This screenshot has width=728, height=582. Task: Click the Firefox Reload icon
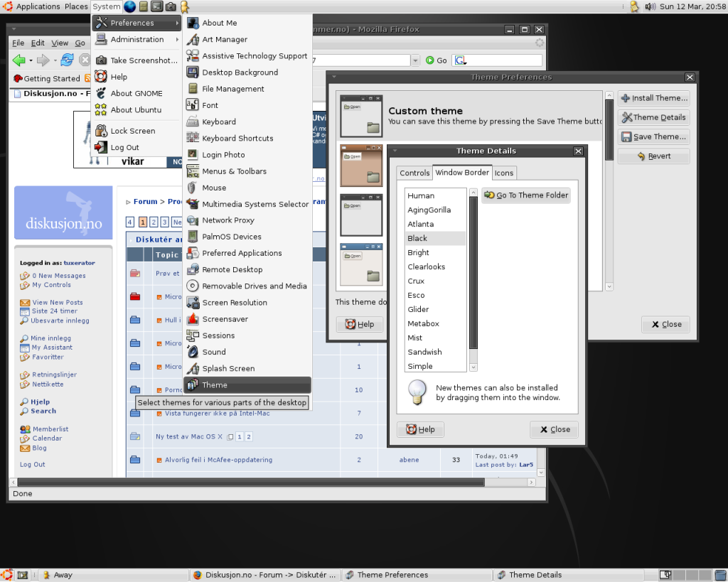68,60
